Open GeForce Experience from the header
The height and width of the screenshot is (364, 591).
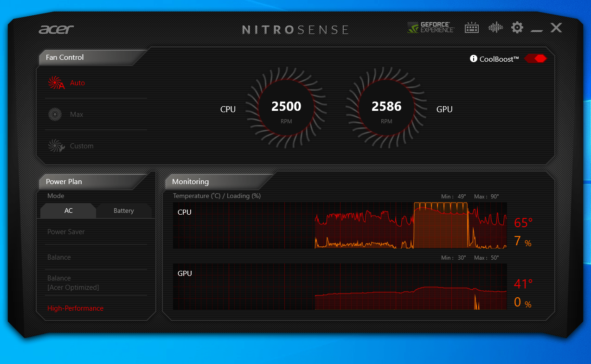pos(430,28)
